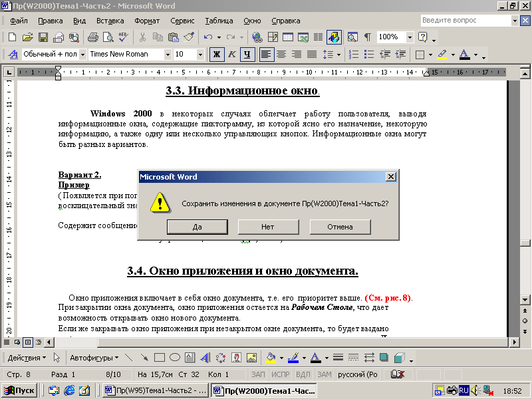
Task: Open the Файл menu
Action: [19, 21]
